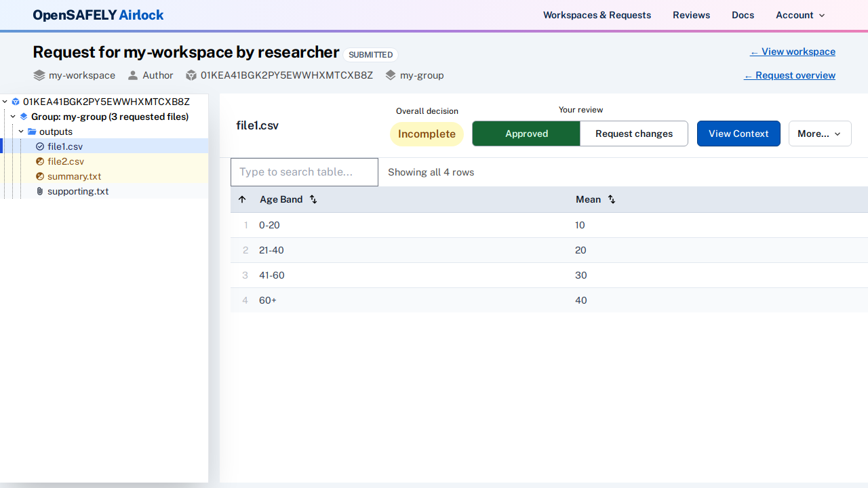Click the paperclip icon beside supporting.txt

39,191
